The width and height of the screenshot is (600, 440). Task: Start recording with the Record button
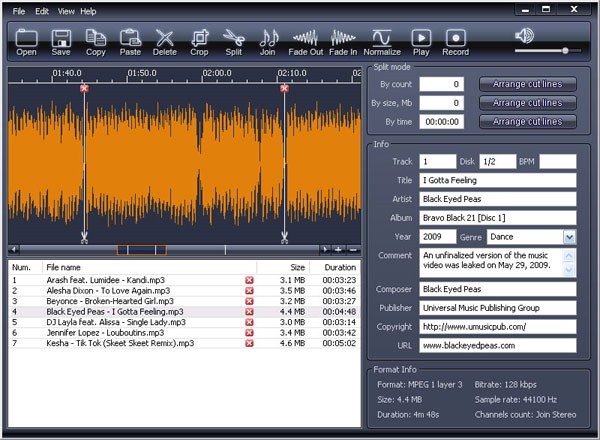[x=455, y=40]
